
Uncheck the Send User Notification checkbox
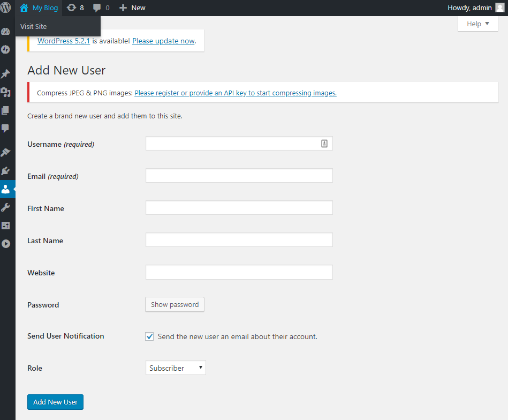[149, 336]
